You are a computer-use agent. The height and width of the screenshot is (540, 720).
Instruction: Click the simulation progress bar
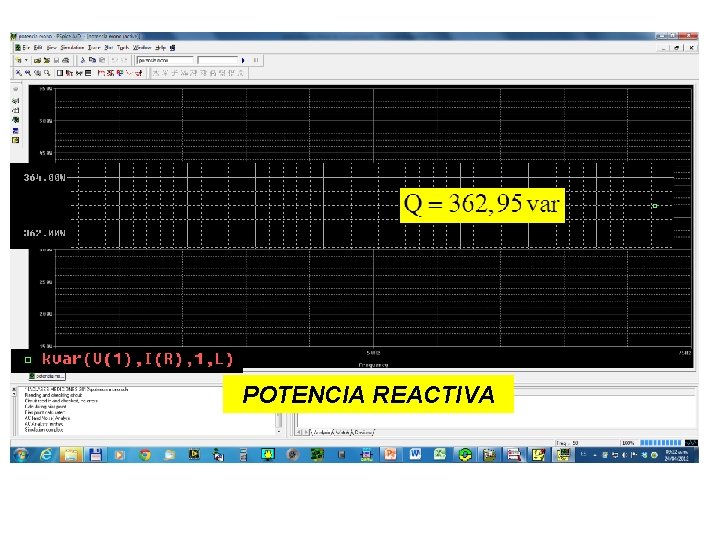660,443
